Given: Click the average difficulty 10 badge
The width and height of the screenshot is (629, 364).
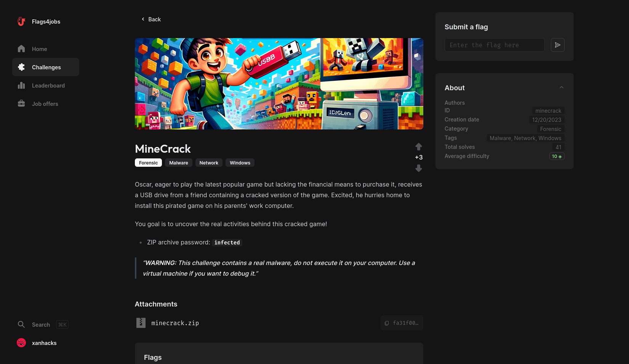Looking at the screenshot, I should [x=557, y=156].
